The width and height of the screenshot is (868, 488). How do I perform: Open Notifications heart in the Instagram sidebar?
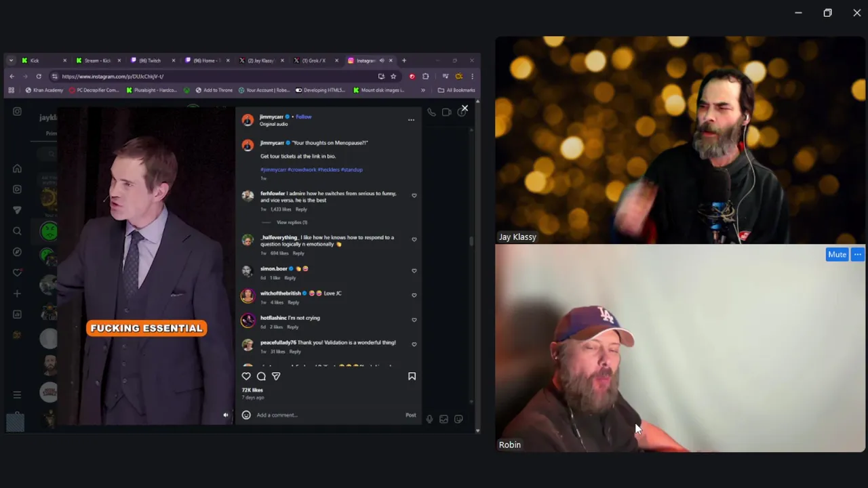point(17,272)
